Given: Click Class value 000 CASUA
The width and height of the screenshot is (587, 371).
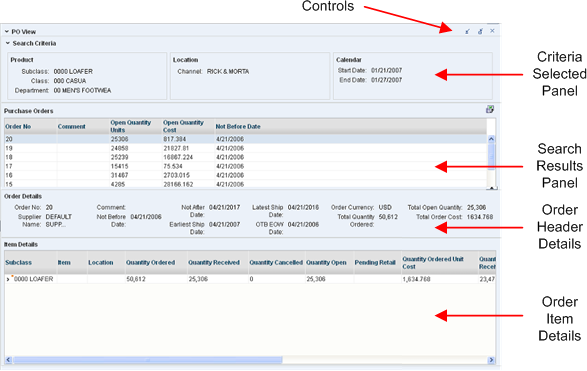Looking at the screenshot, I should pyautogui.click(x=70, y=81).
